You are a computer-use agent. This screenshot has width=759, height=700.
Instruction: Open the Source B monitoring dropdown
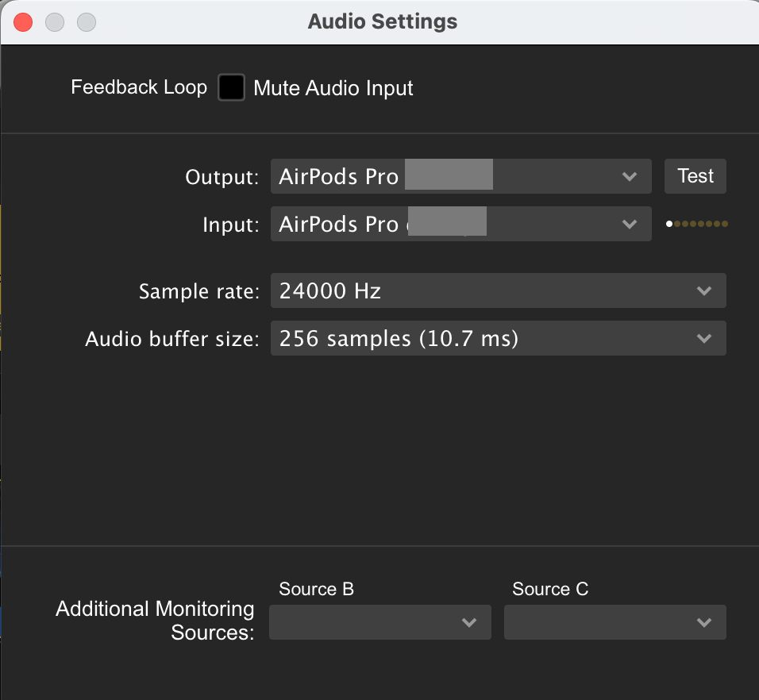tap(379, 622)
